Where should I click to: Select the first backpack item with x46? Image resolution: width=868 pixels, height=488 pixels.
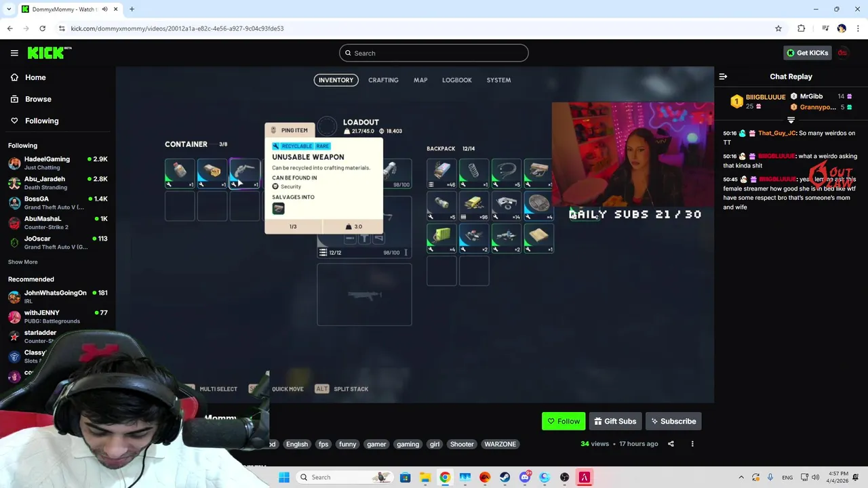[441, 174]
